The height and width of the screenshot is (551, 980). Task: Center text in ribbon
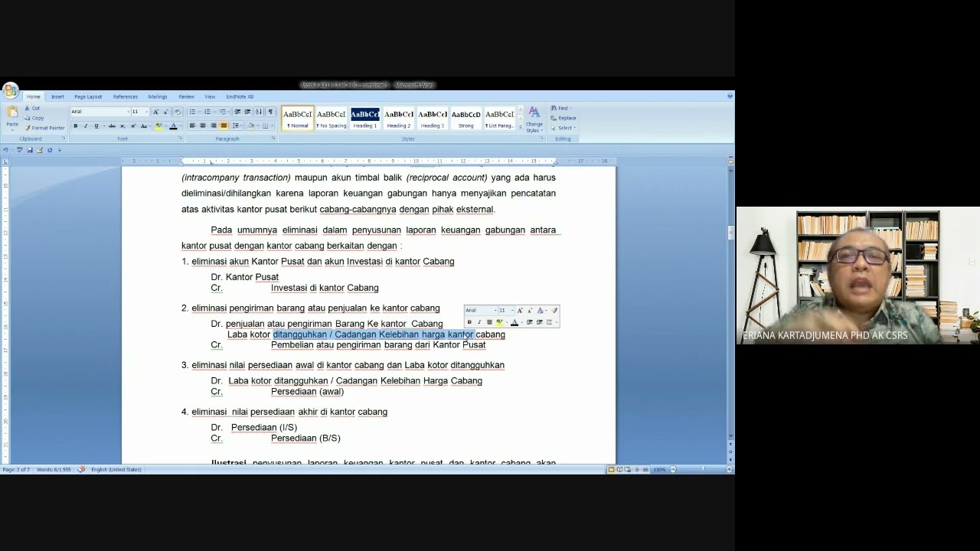pyautogui.click(x=203, y=126)
